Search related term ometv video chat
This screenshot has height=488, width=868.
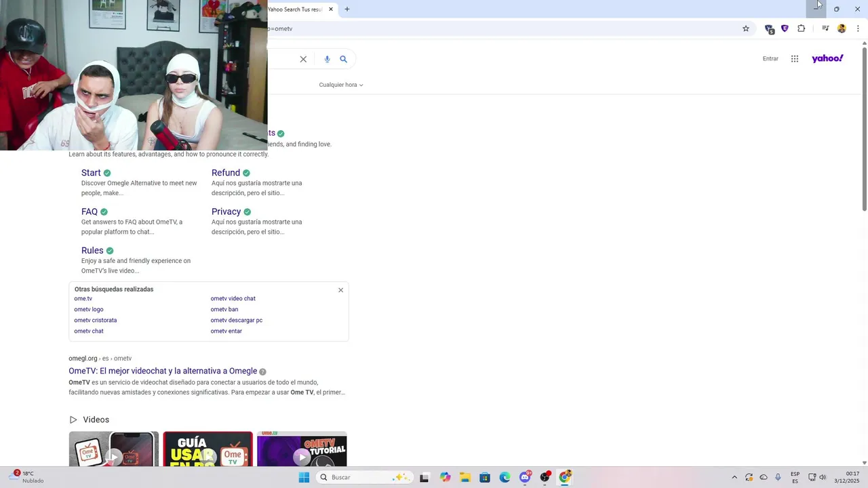click(x=233, y=299)
